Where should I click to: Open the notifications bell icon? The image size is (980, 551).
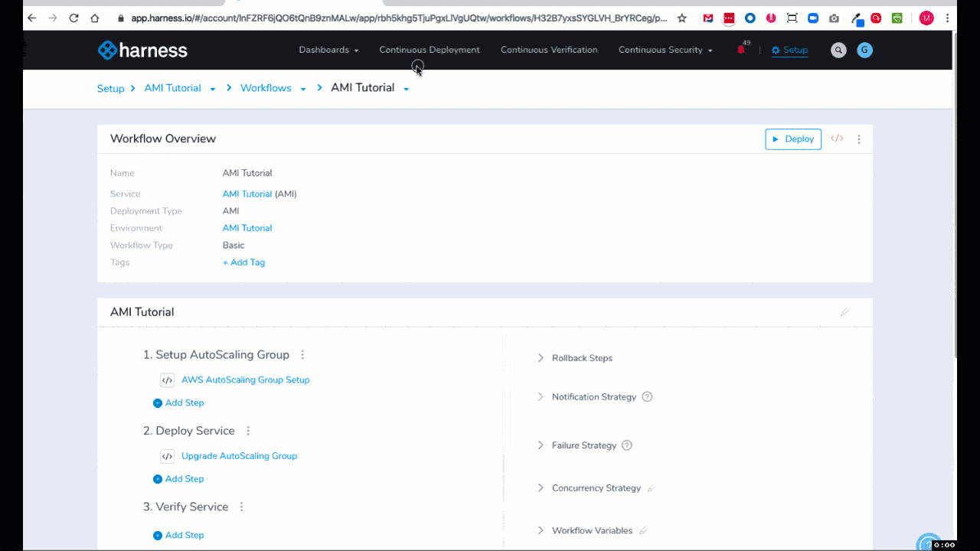740,50
